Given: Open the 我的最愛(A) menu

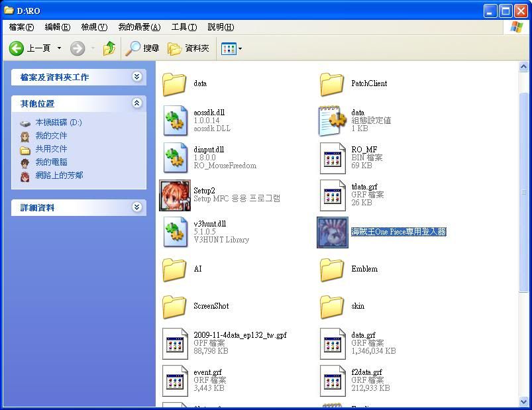Looking at the screenshot, I should coord(139,27).
